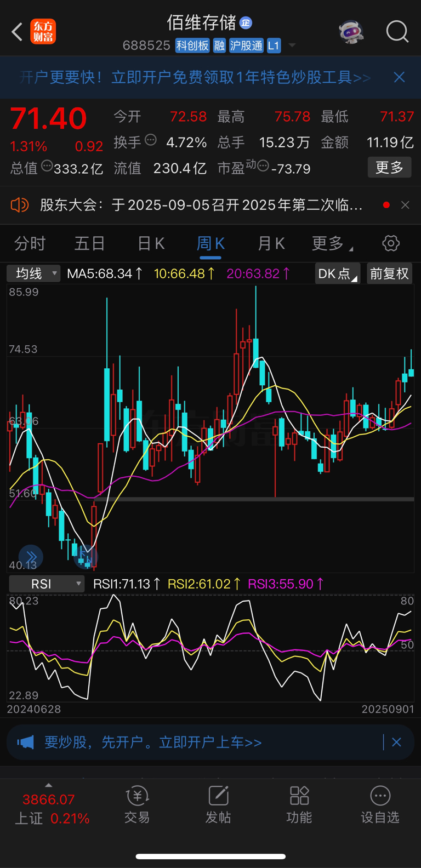Open chart settings gear icon

click(x=391, y=243)
